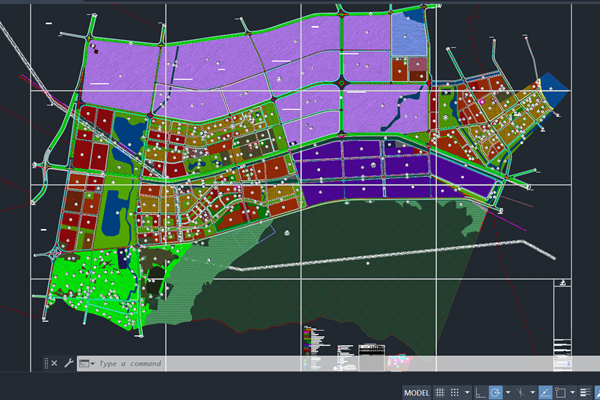Screen dimensions: 600x400
Task: Expand polar tracking angle options arrow
Action: (509, 392)
